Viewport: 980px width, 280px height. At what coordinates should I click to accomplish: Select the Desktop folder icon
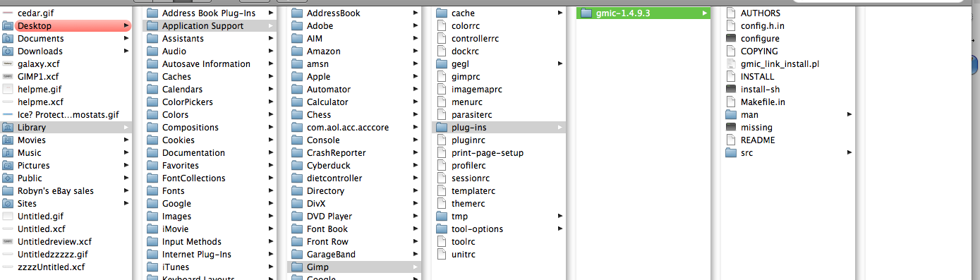pyautogui.click(x=8, y=26)
